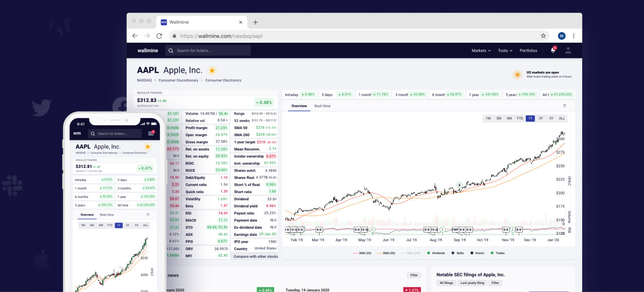Focus the phone ticker search field

point(115,133)
